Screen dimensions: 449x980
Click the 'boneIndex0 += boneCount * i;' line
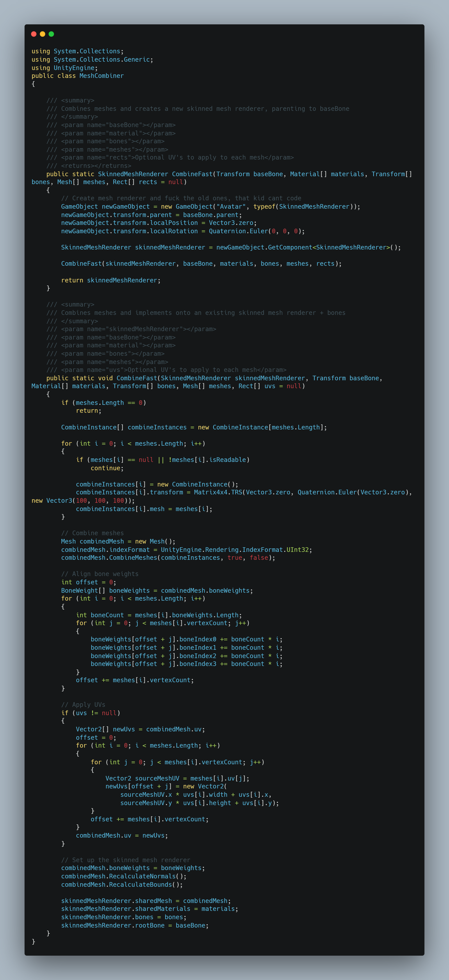pos(187,639)
